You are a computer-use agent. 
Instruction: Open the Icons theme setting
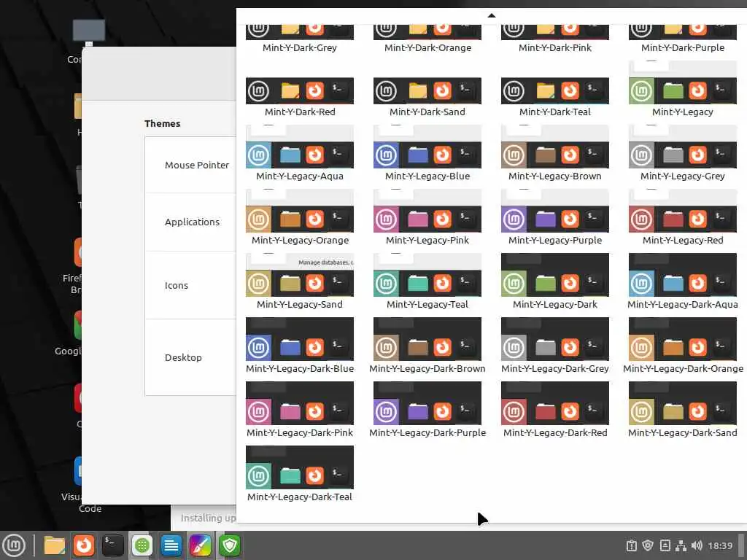point(190,286)
